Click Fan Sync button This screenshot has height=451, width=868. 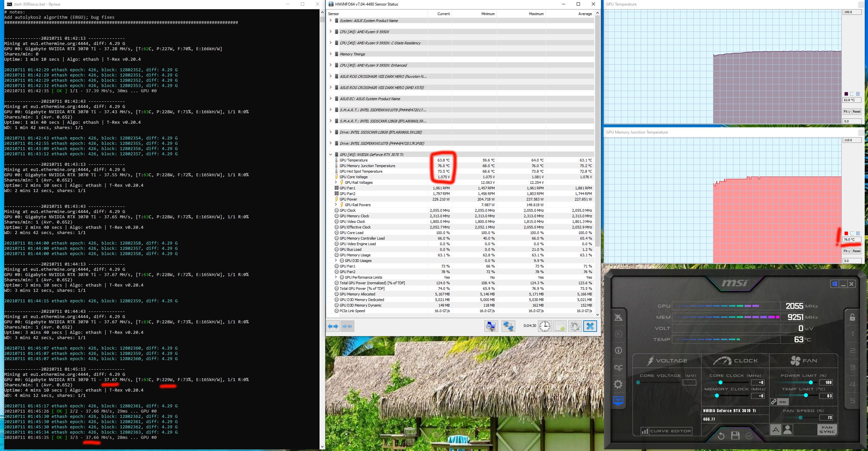pos(827,429)
